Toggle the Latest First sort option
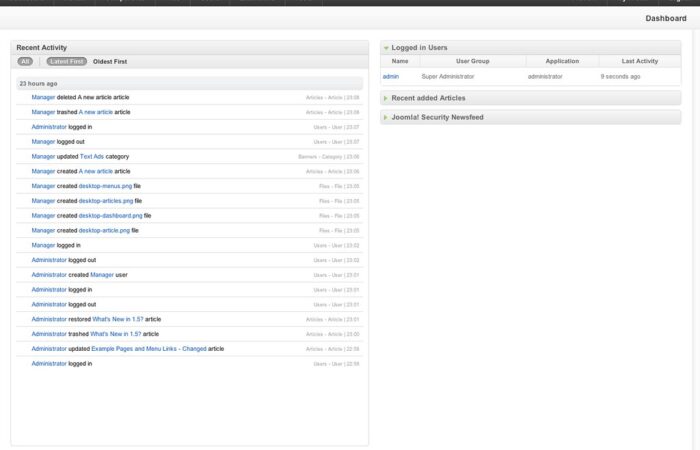 click(66, 62)
